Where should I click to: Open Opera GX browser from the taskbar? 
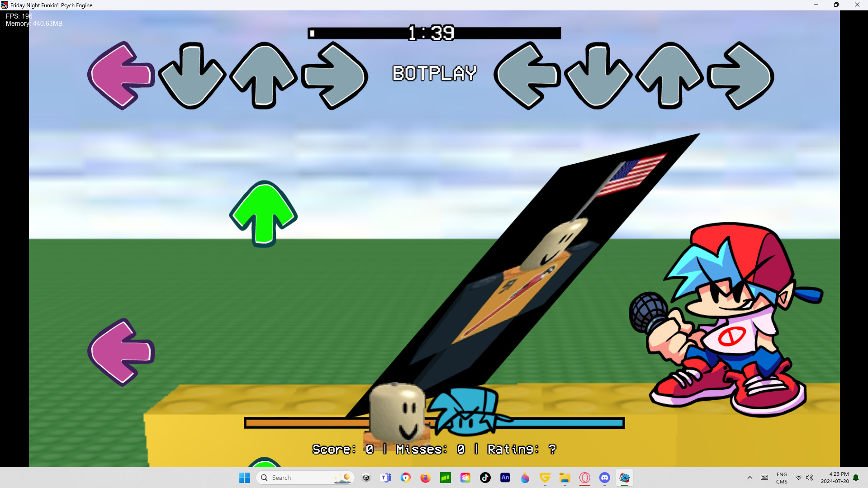585,478
